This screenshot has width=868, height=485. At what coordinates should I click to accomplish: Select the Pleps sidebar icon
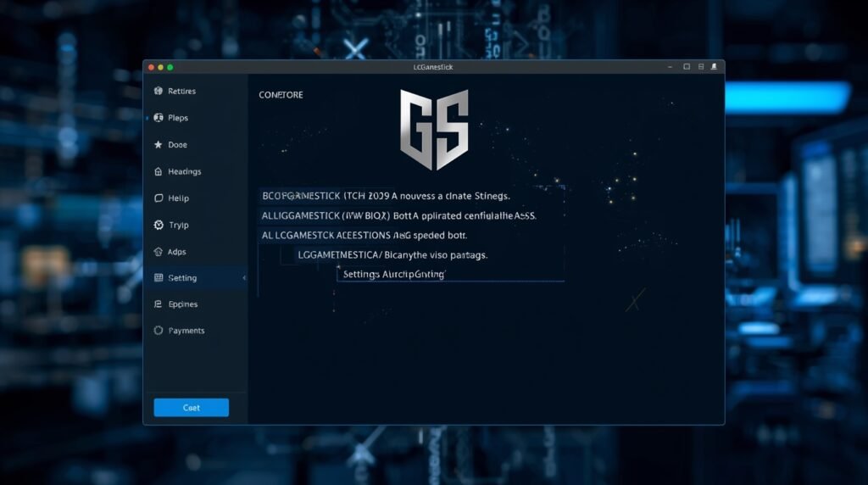pyautogui.click(x=158, y=118)
